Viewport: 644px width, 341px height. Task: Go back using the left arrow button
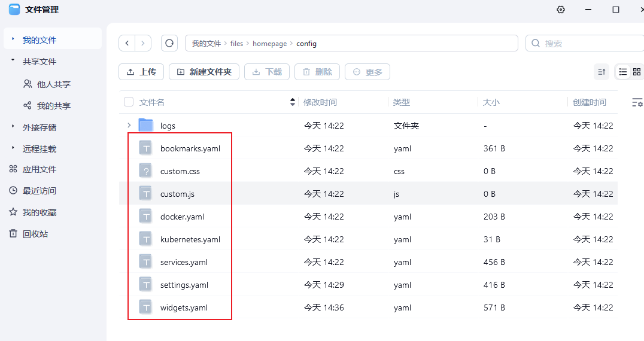[x=127, y=43]
